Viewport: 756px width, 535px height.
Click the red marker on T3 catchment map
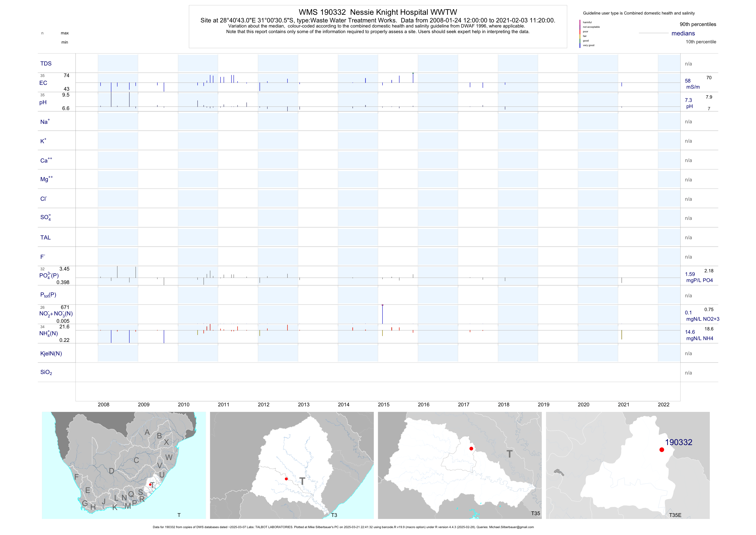(x=286, y=479)
